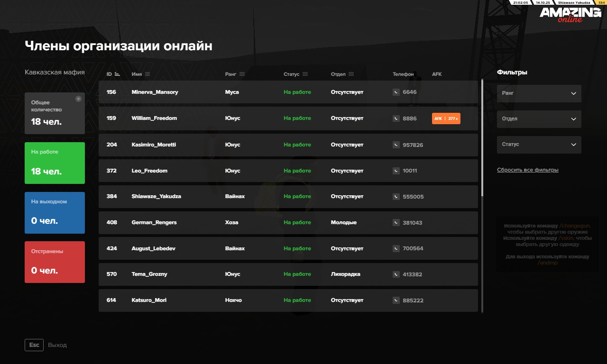Select the Отстранены red card
The image size is (607, 364).
(x=55, y=262)
